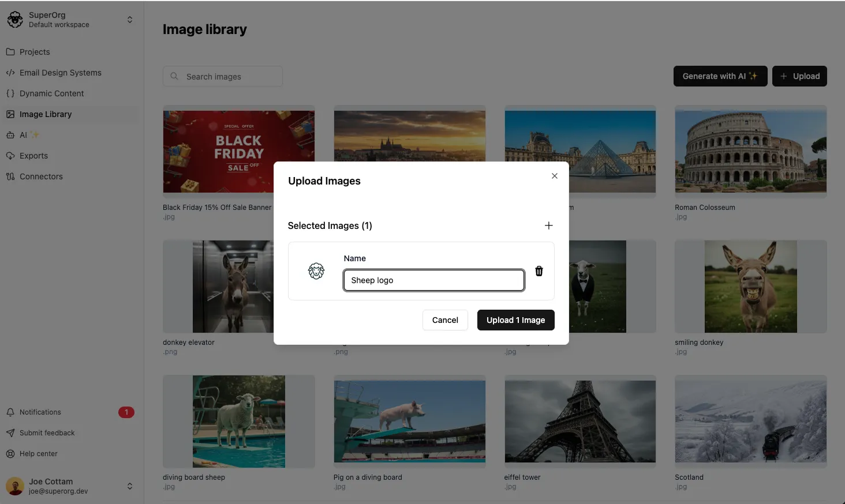Image resolution: width=845 pixels, height=504 pixels.
Task: Add more images with the plus icon
Action: [548, 225]
